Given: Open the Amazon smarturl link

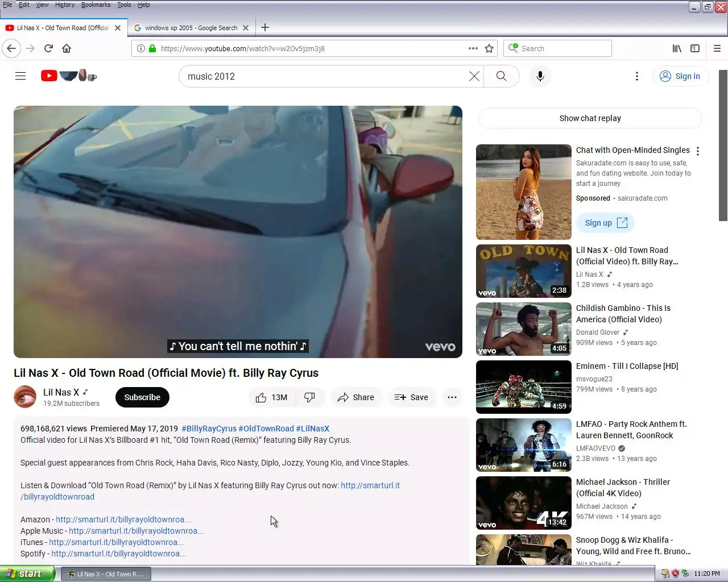Looking at the screenshot, I should point(123,519).
